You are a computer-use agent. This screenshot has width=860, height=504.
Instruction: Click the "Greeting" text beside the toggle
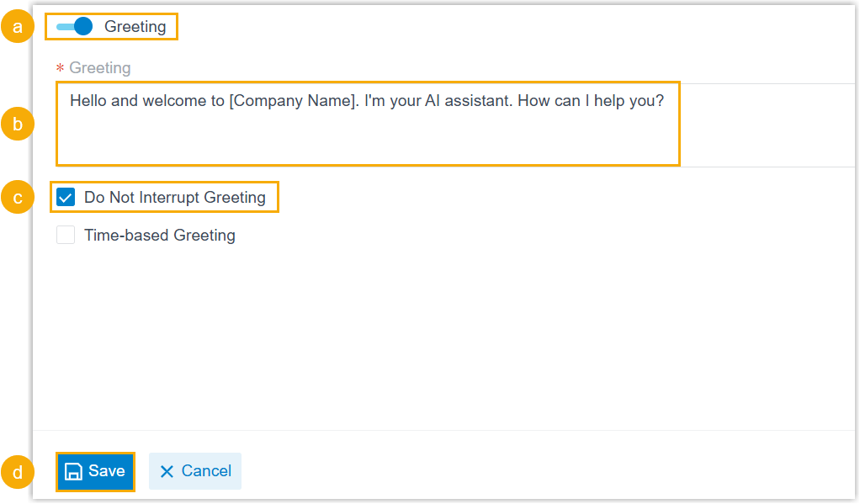point(135,27)
